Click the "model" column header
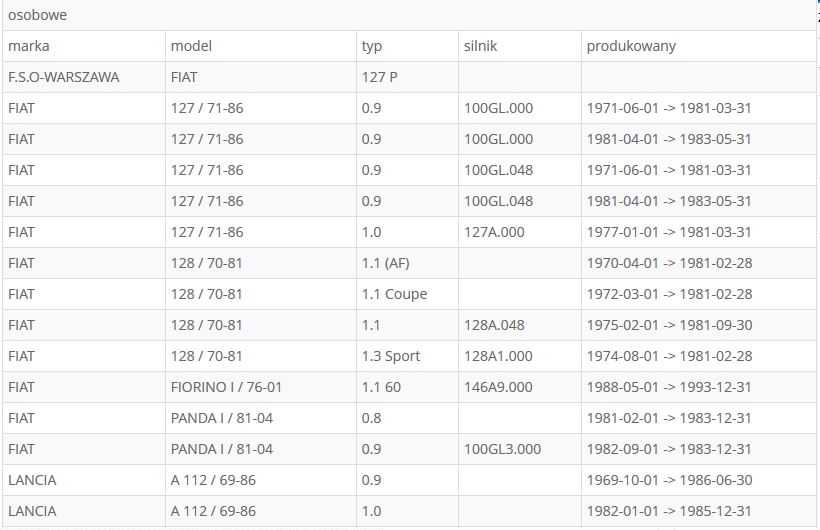Image resolution: width=820 pixels, height=530 pixels. (191, 46)
